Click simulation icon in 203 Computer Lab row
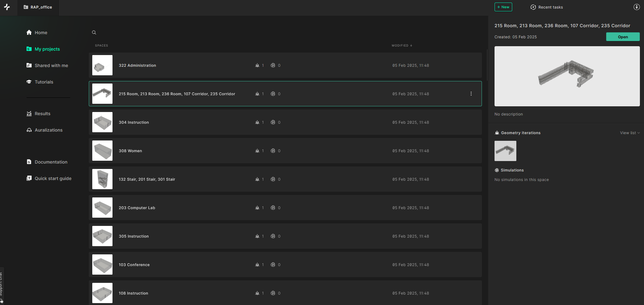 [273, 208]
